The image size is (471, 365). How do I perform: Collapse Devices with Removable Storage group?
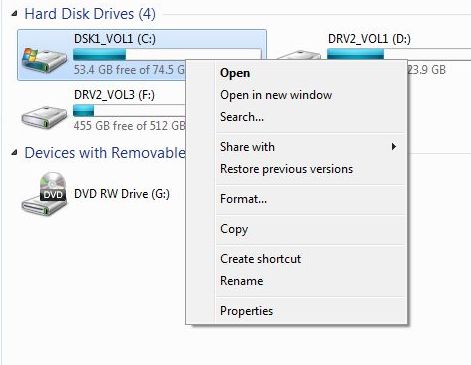pos(14,153)
